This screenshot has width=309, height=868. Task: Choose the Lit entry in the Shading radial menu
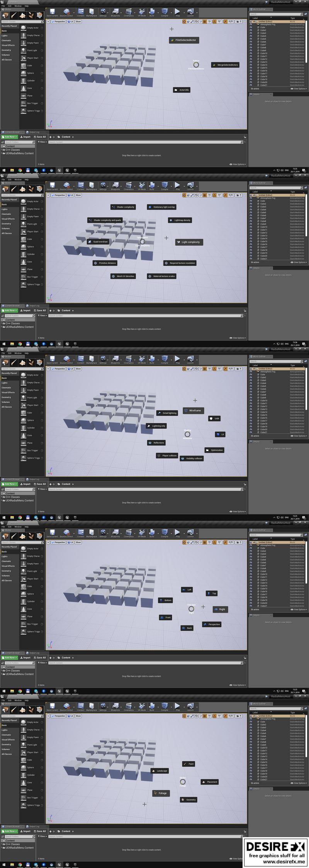point(220,434)
